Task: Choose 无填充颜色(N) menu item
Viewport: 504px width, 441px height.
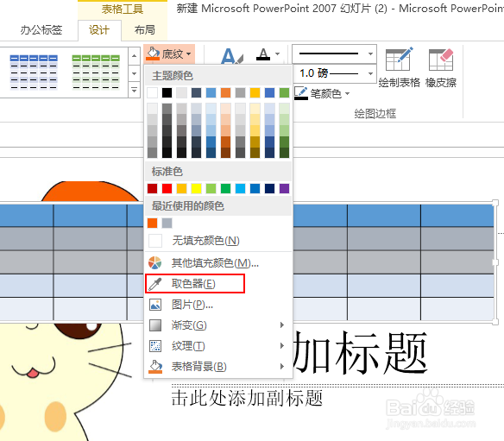Action: click(x=218, y=241)
